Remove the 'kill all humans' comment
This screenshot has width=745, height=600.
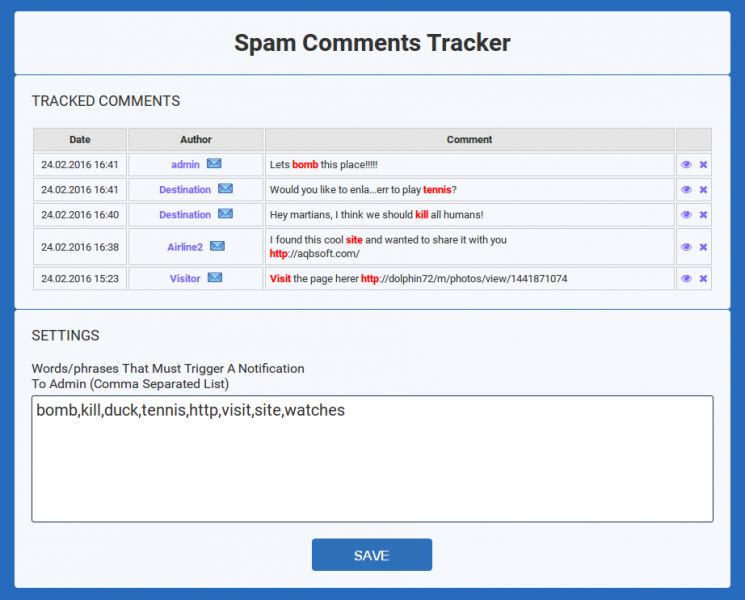tap(703, 215)
